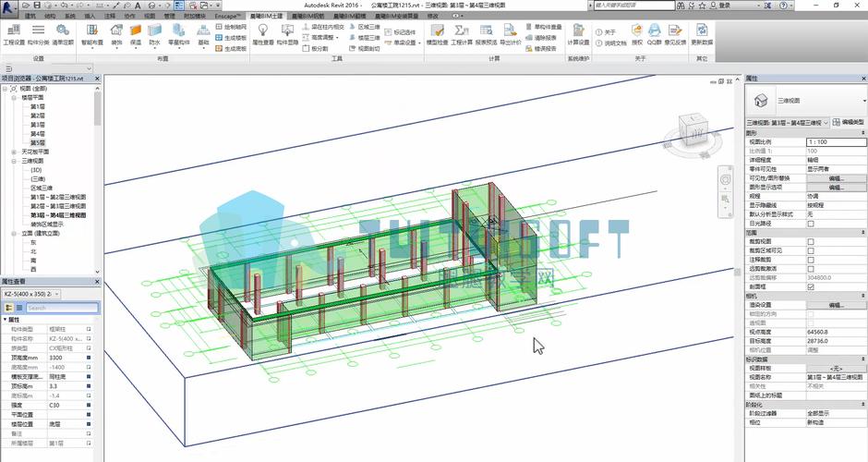The height and width of the screenshot is (462, 868).
Task: Switch to the 晨曦BIM安装算量 ribbon tab
Action: point(396,17)
